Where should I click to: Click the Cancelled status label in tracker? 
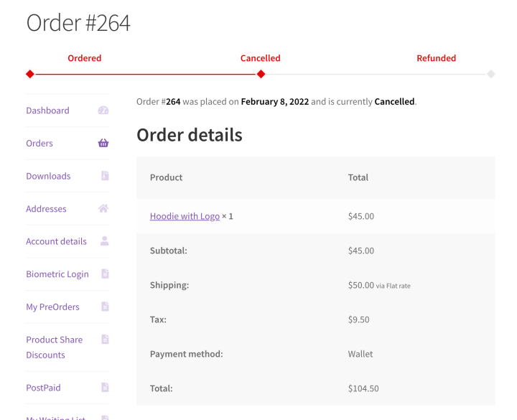click(261, 58)
